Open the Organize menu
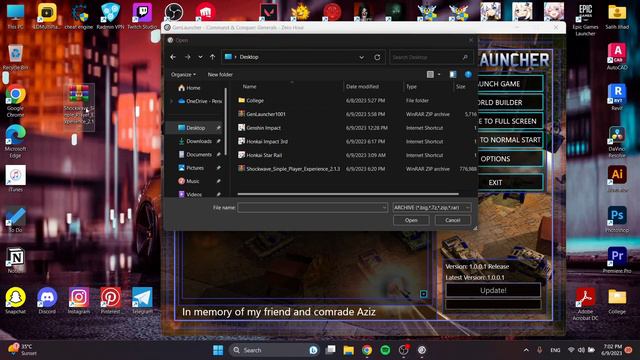This screenshot has width=640, height=360. (x=183, y=75)
